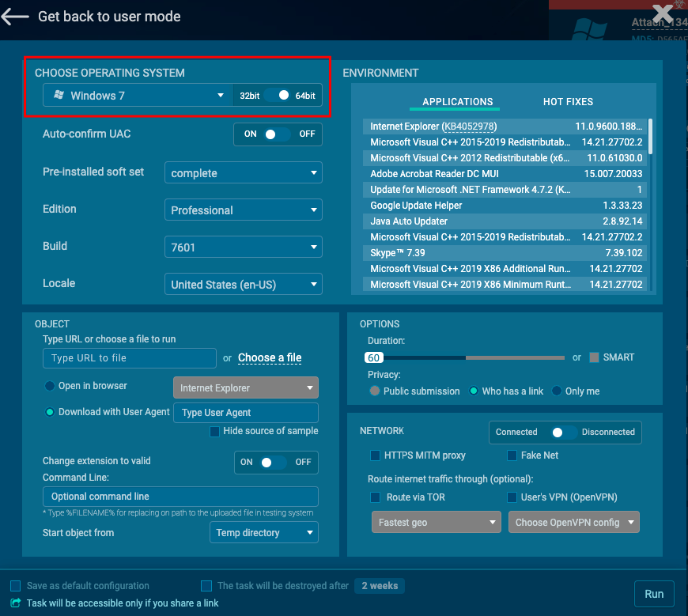Check the task will be destroyed box
The width and height of the screenshot is (688, 616).
coord(206,586)
